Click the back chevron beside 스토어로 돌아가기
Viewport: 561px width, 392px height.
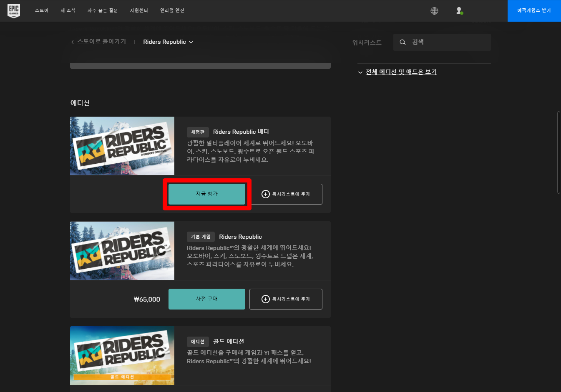tap(73, 42)
